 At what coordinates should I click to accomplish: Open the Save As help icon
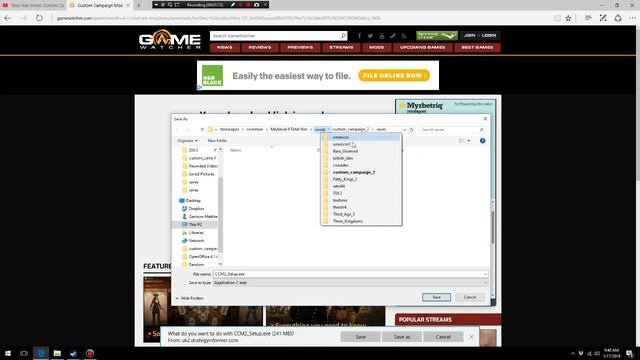[x=482, y=141]
